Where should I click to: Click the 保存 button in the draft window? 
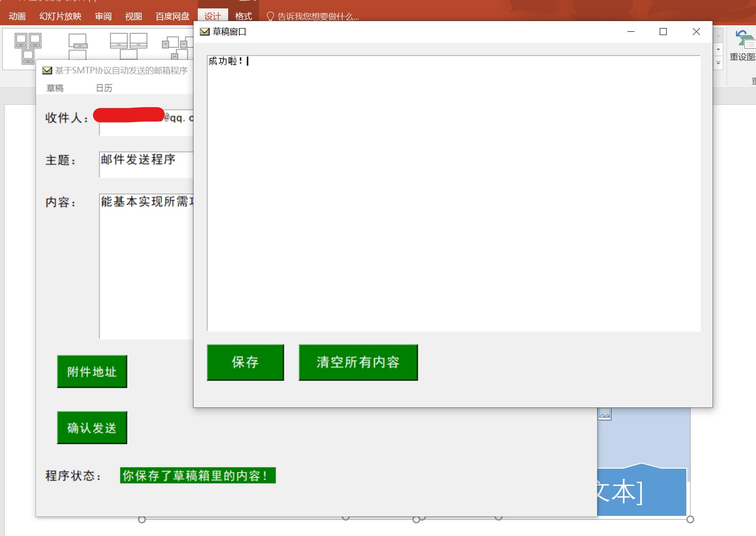pyautogui.click(x=245, y=362)
